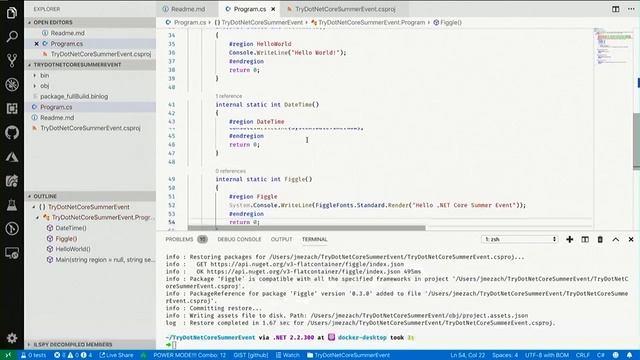This screenshot has height=360, width=640.
Task: Click the POWER MODE combo status item
Action: [189, 355]
